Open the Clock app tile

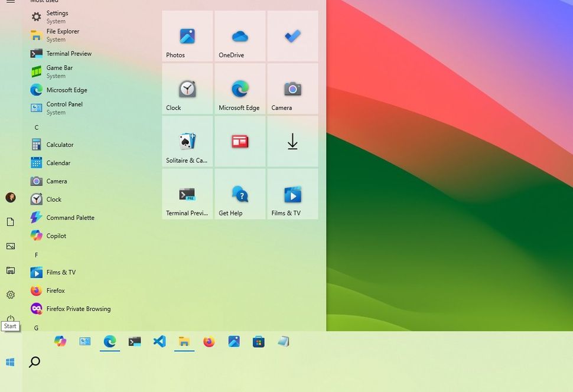[187, 89]
